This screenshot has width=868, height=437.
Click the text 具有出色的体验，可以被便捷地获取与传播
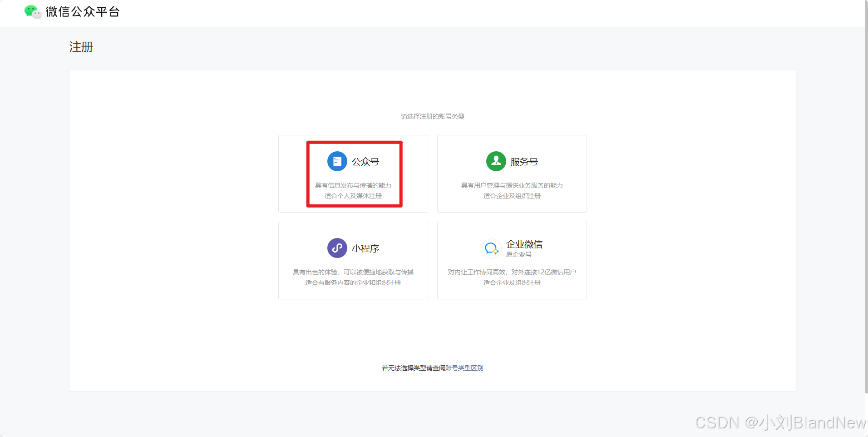353,272
